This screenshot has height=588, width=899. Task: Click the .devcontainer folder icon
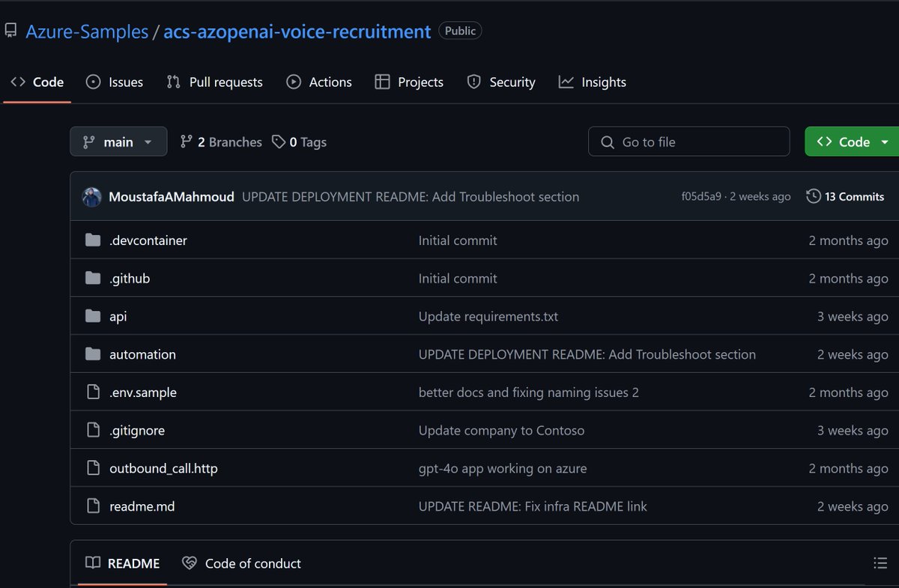click(93, 240)
